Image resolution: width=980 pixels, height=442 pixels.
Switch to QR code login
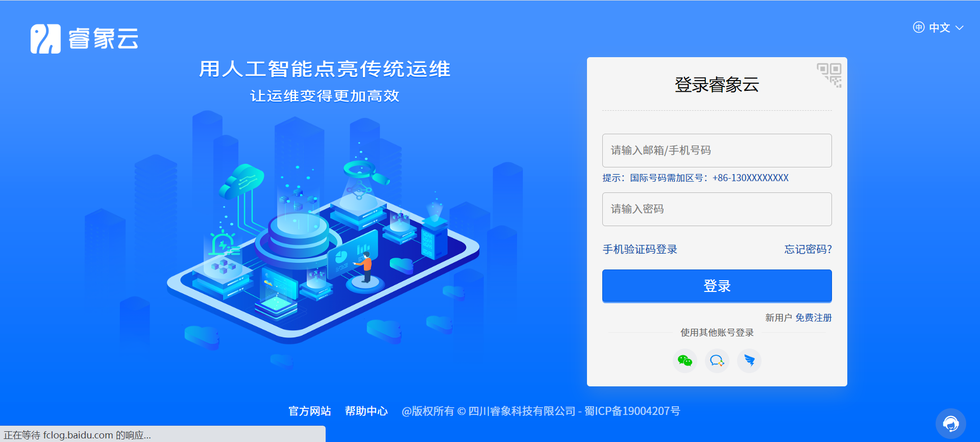click(829, 76)
